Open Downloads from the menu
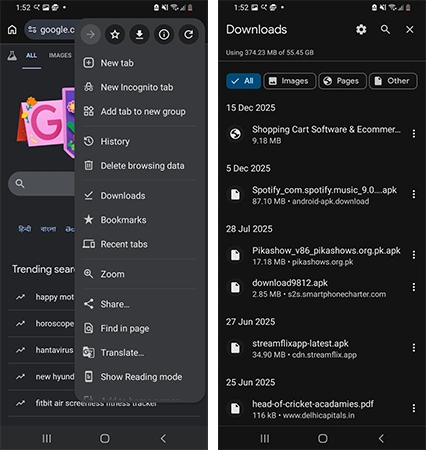The height and width of the screenshot is (450, 426). click(140, 196)
